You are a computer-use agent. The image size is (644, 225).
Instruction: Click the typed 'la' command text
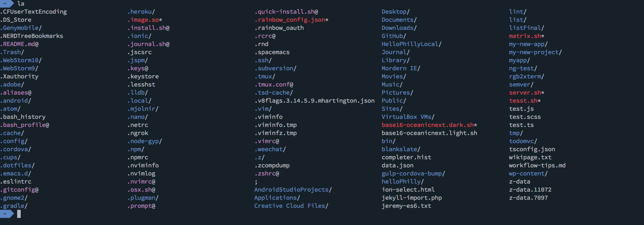pos(21,4)
